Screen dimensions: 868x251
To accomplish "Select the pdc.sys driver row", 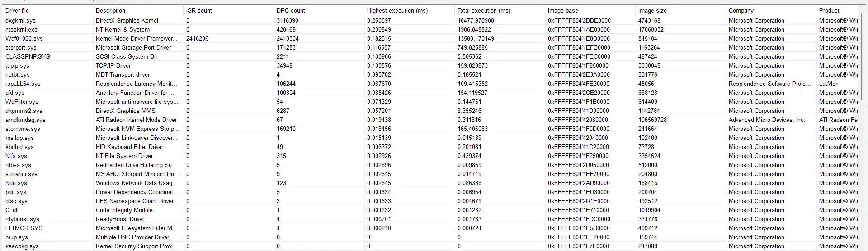I will (x=430, y=192).
